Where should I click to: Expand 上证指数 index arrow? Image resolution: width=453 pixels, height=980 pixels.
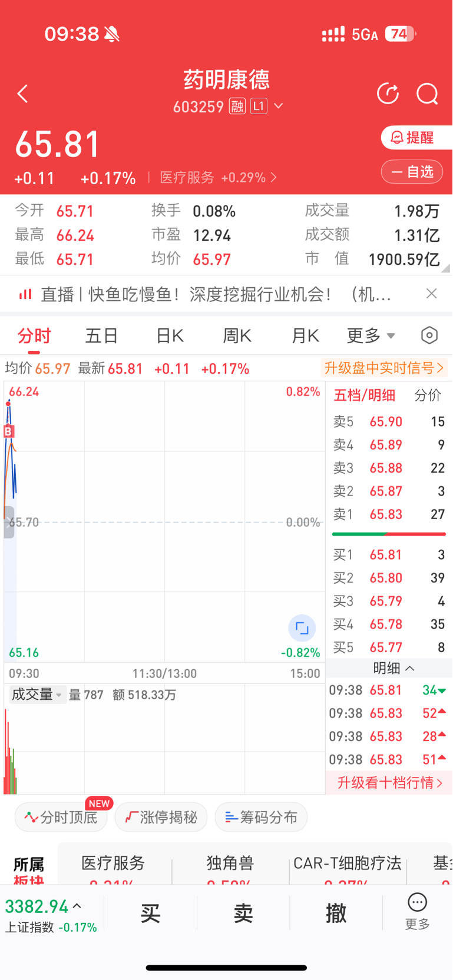tap(77, 906)
